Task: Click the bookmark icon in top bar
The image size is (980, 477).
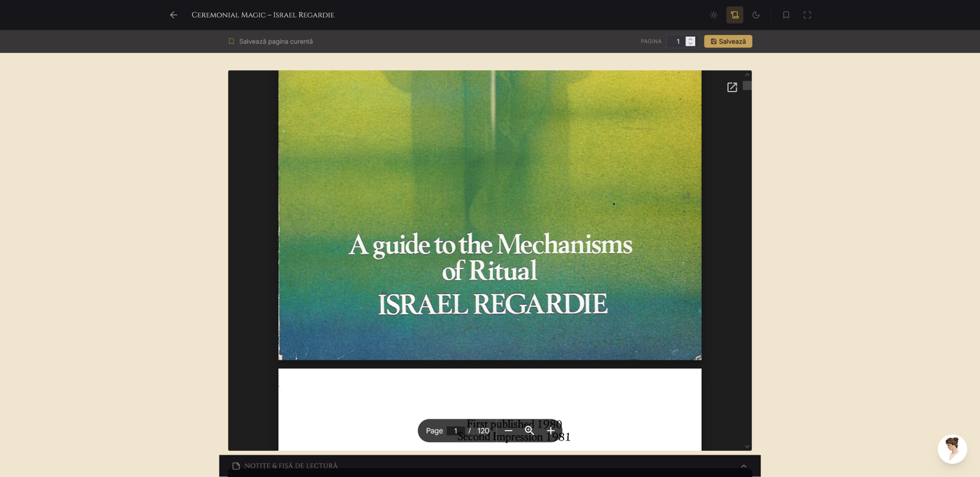Action: click(786, 15)
